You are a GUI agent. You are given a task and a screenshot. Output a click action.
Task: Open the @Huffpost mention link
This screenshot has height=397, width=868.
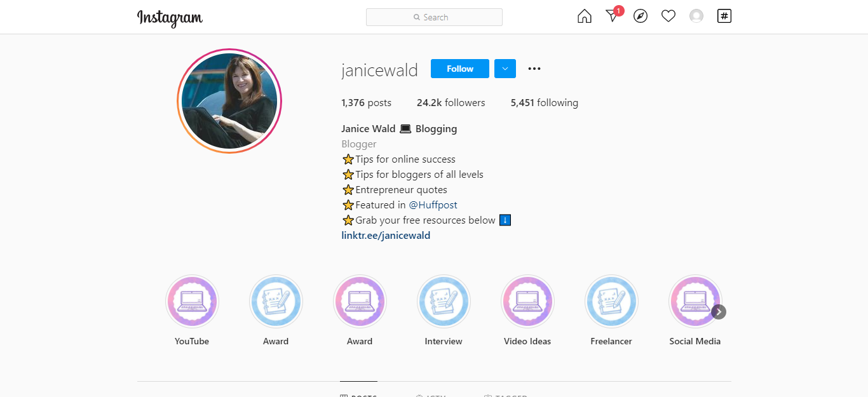433,205
